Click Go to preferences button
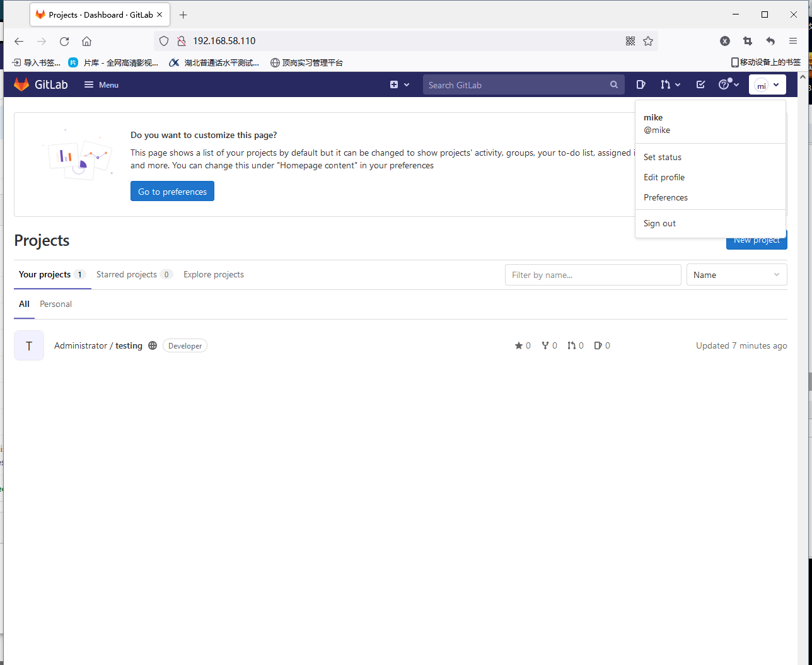 tap(172, 191)
